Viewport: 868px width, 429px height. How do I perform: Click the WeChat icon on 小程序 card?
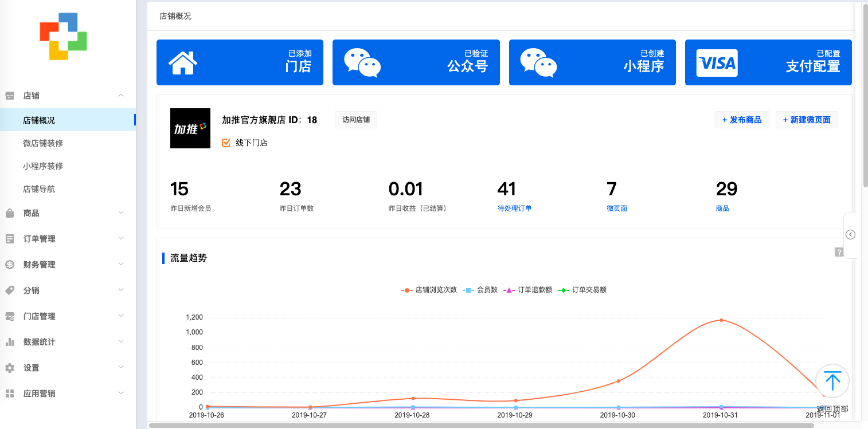pos(538,62)
